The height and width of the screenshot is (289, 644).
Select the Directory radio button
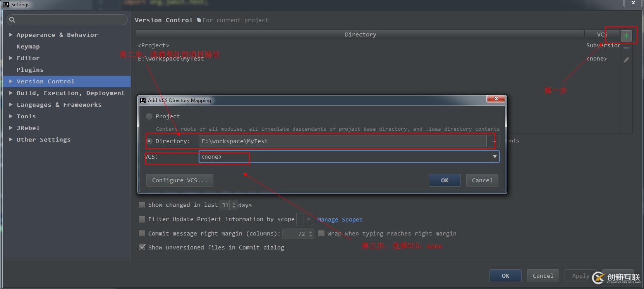(149, 141)
